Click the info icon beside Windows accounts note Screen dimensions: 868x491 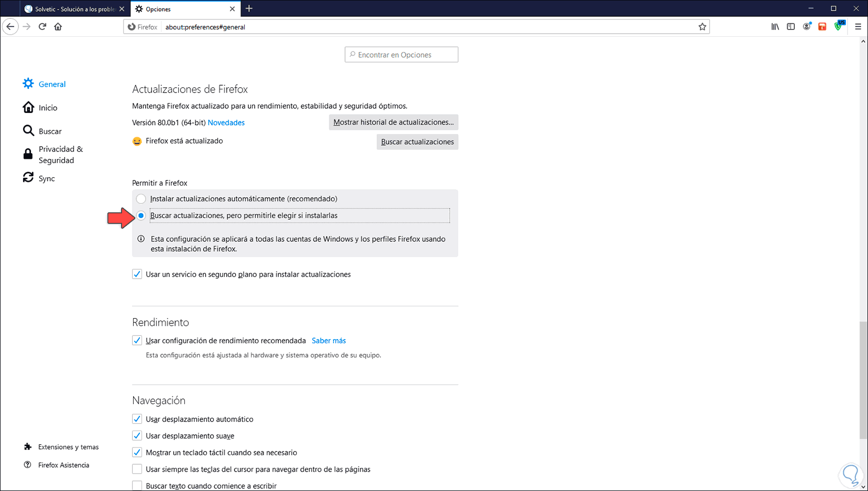[141, 239]
